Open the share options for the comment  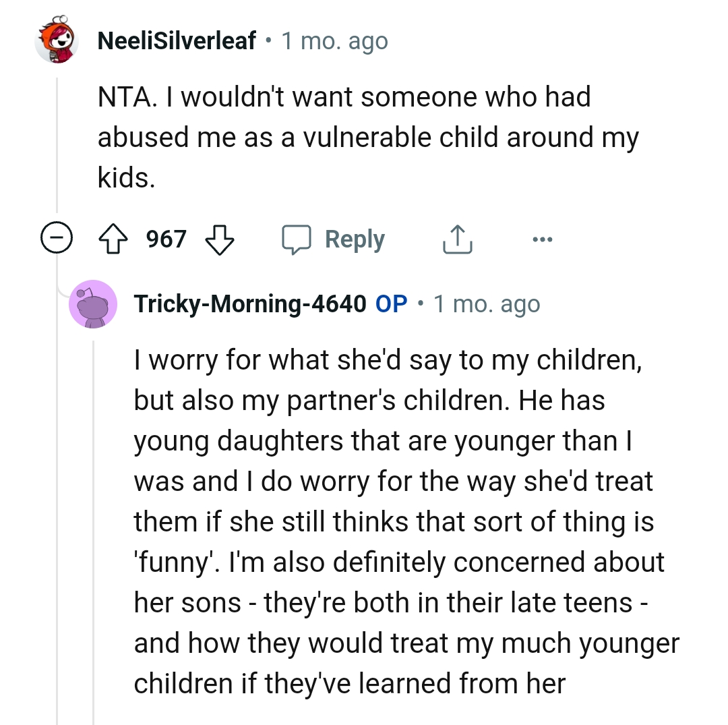pos(457,239)
